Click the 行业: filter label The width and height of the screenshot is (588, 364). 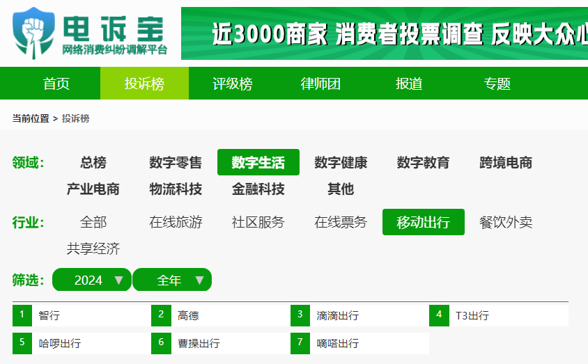click(x=28, y=223)
